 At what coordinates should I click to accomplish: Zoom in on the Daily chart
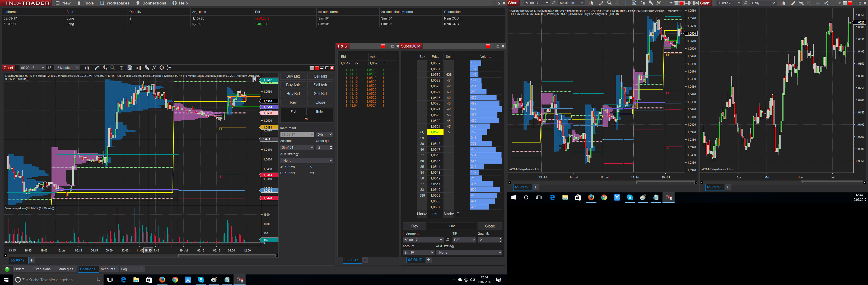pos(801,3)
